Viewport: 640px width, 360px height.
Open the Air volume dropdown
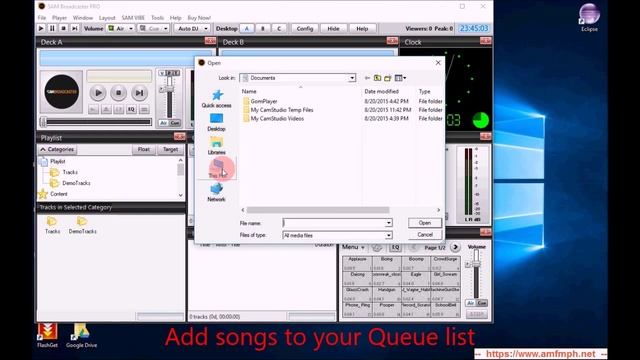coord(131,29)
